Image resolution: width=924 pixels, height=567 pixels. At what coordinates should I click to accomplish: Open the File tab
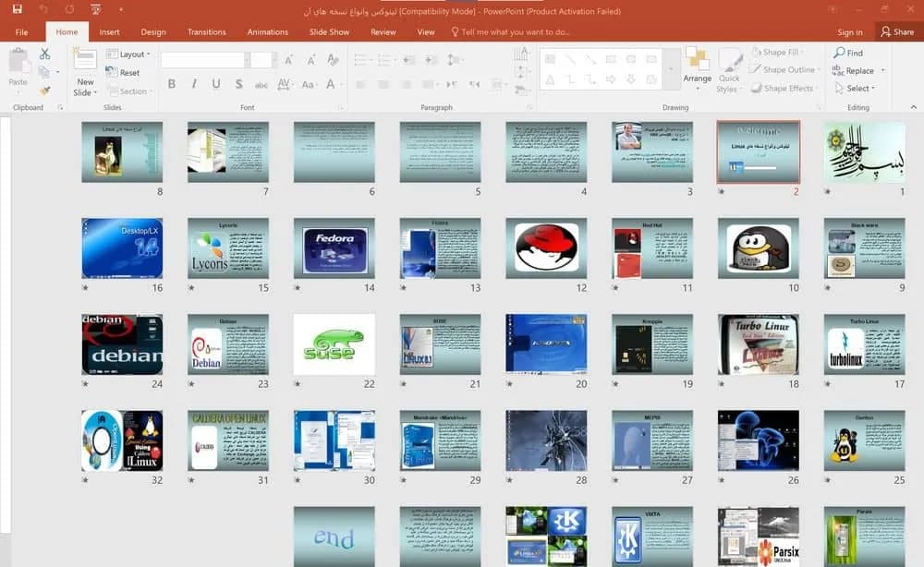click(x=22, y=31)
